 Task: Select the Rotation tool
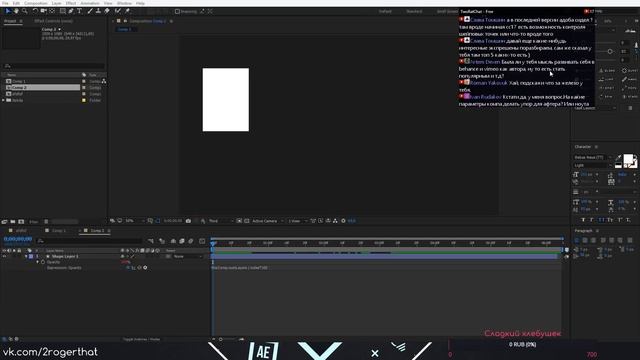[x=35, y=11]
